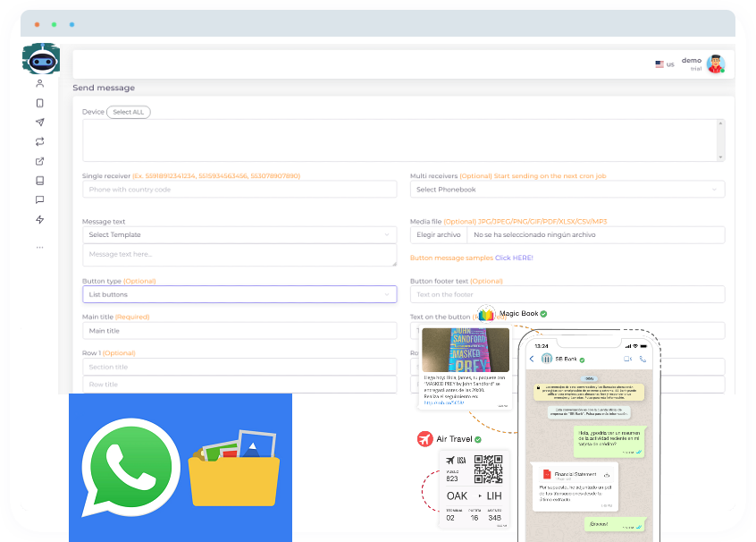Click the 'No se ha seleccionado ningún archivo' text
Image resolution: width=756 pixels, height=542 pixels.
[x=534, y=235]
